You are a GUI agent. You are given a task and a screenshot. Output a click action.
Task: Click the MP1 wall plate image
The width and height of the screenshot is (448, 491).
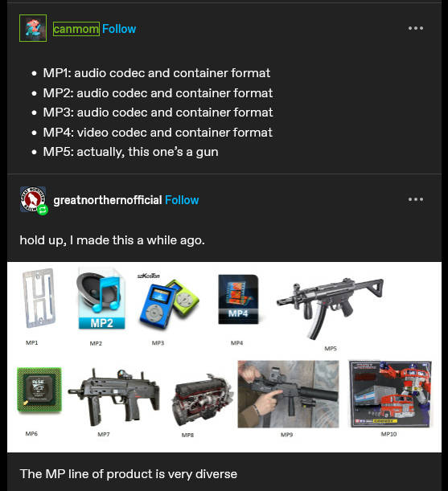tap(39, 298)
